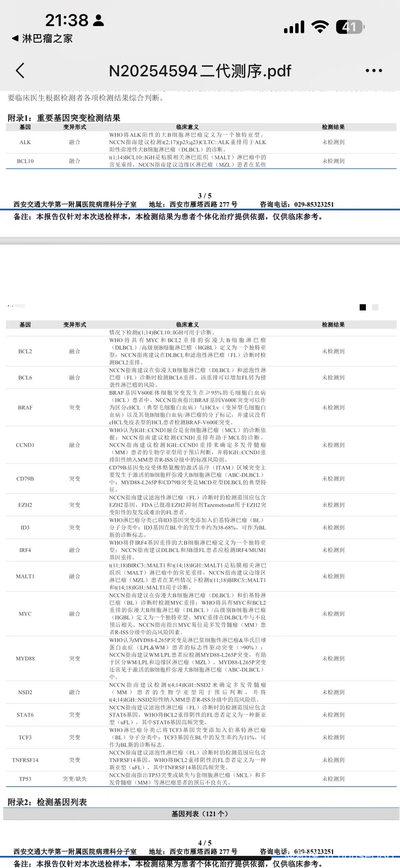Tap the battery indicator showing 41
The height and width of the screenshot is (868, 400).
(350, 27)
